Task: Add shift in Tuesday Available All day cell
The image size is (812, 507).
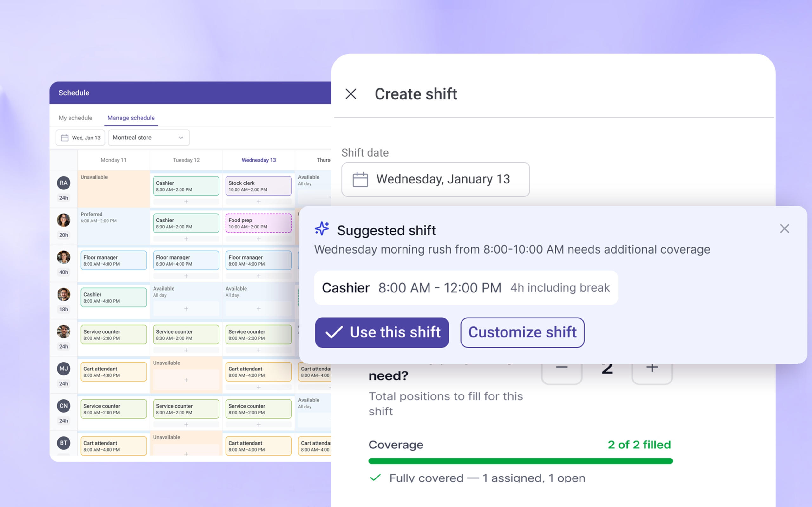Action: [186, 309]
